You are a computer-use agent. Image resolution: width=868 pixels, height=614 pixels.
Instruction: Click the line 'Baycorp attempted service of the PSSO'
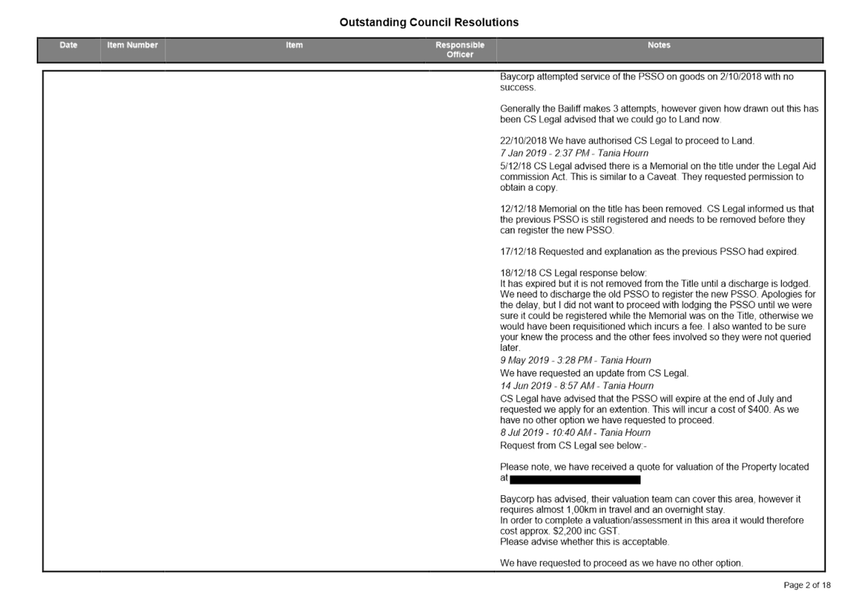click(647, 77)
